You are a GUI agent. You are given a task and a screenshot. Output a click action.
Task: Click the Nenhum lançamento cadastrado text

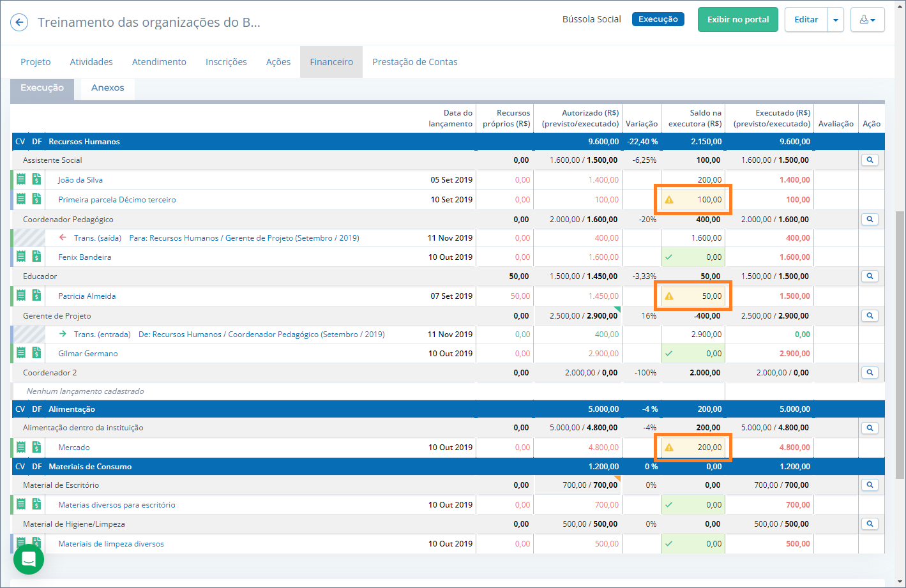(x=85, y=391)
